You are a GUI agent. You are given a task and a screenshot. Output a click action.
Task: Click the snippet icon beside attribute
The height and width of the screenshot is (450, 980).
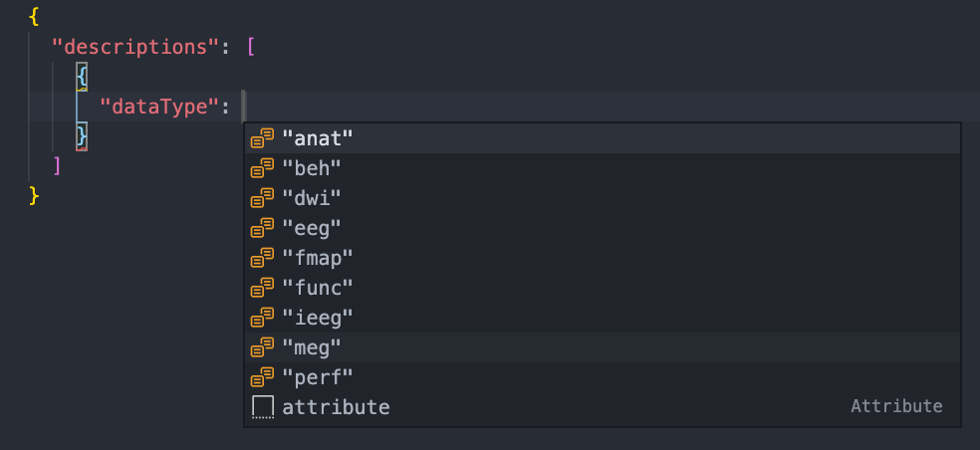click(263, 407)
